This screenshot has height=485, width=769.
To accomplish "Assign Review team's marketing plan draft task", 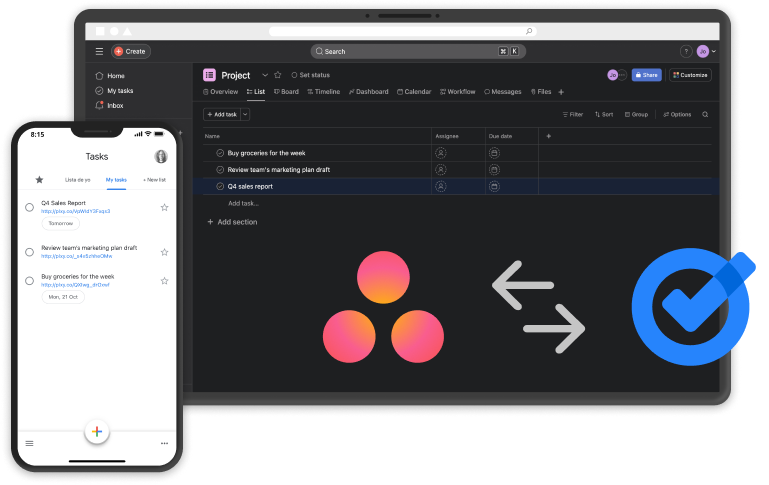I will coord(441,170).
